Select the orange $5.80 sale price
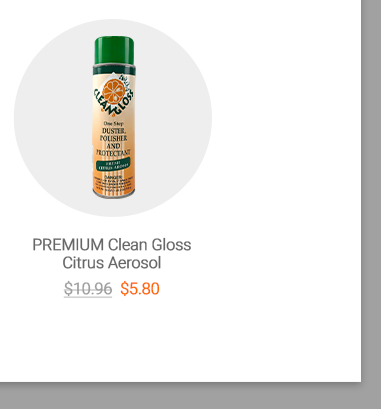Viewport: 381px width, 409px height. pos(140,289)
